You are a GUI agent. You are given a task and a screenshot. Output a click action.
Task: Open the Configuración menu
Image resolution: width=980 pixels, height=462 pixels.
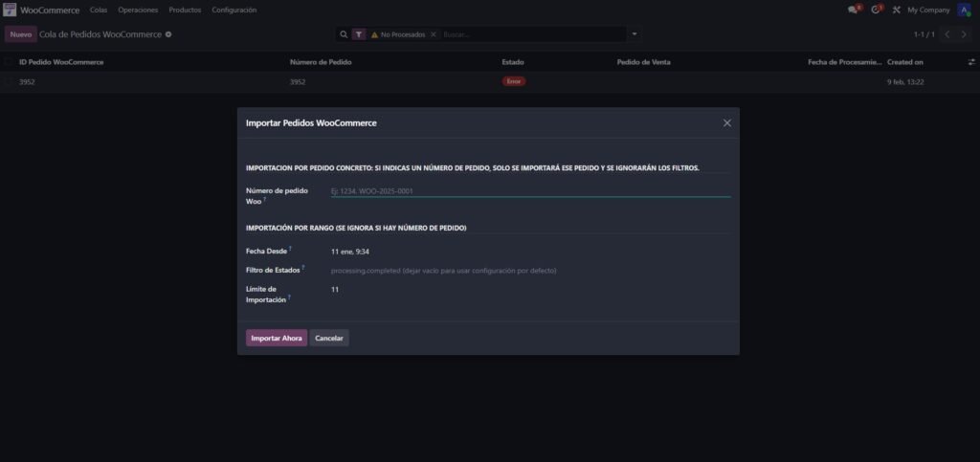coord(234,10)
